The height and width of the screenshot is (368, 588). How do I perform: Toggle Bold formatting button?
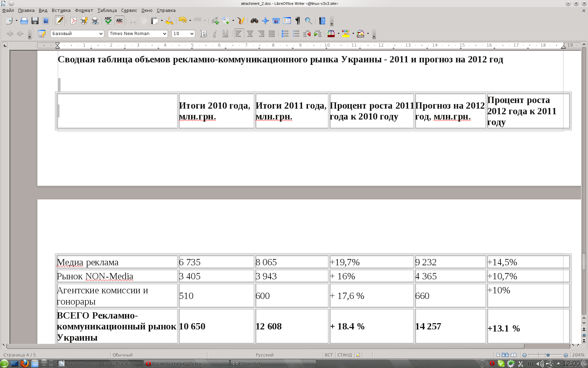point(203,34)
